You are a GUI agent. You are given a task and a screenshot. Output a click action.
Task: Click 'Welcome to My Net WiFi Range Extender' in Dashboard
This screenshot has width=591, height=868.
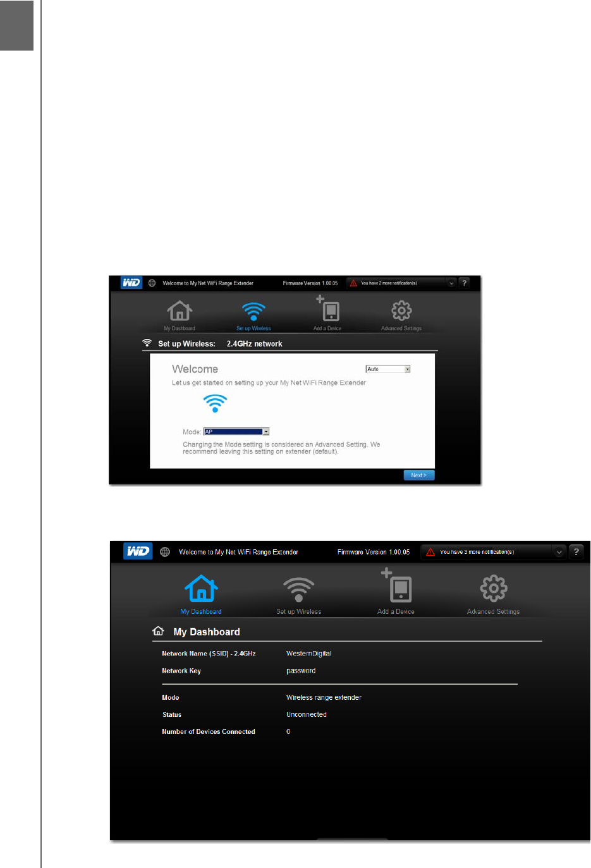click(x=238, y=552)
